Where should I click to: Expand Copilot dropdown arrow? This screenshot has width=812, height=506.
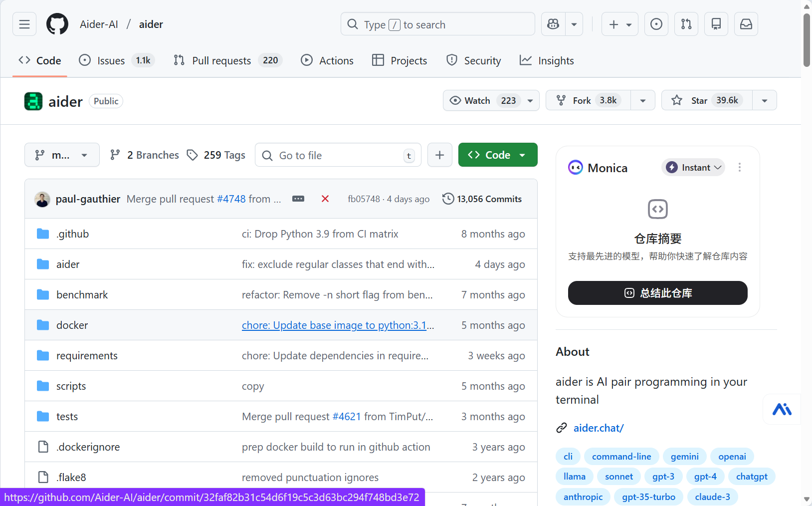(x=574, y=24)
